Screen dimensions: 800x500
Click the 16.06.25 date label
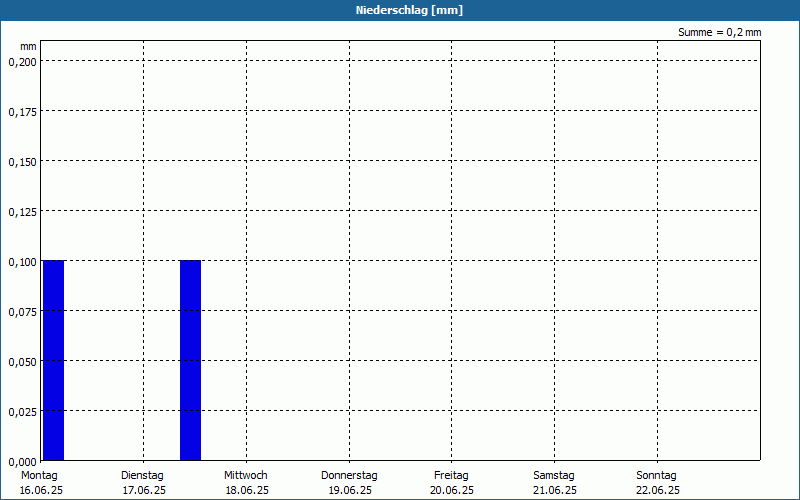point(41,490)
